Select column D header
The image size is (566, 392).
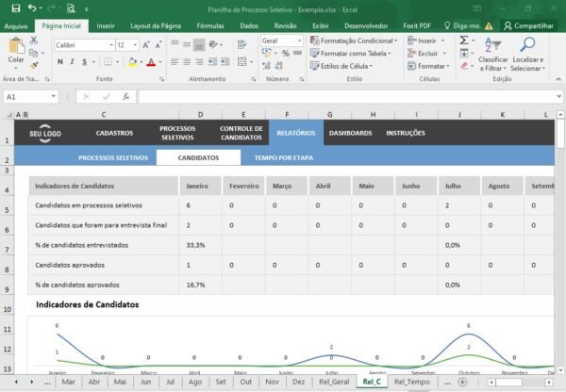pyautogui.click(x=200, y=115)
